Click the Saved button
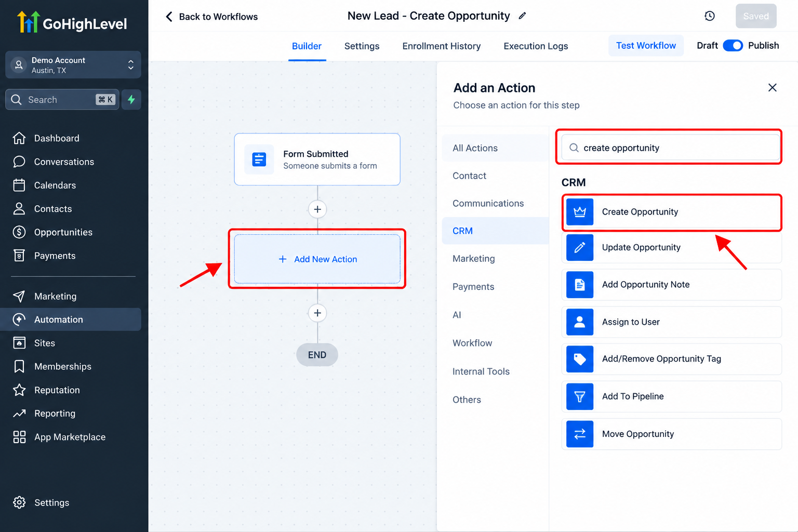Screen dimensions: 798x532 [x=756, y=16]
